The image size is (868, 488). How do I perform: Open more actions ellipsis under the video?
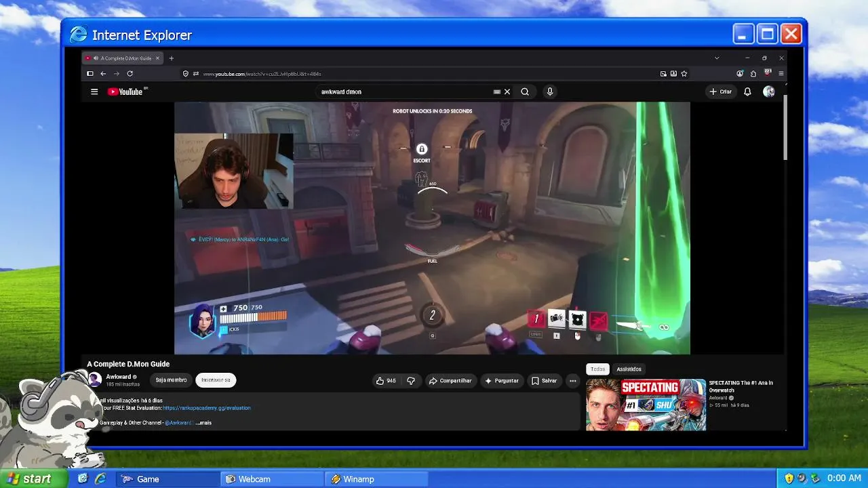(x=573, y=381)
